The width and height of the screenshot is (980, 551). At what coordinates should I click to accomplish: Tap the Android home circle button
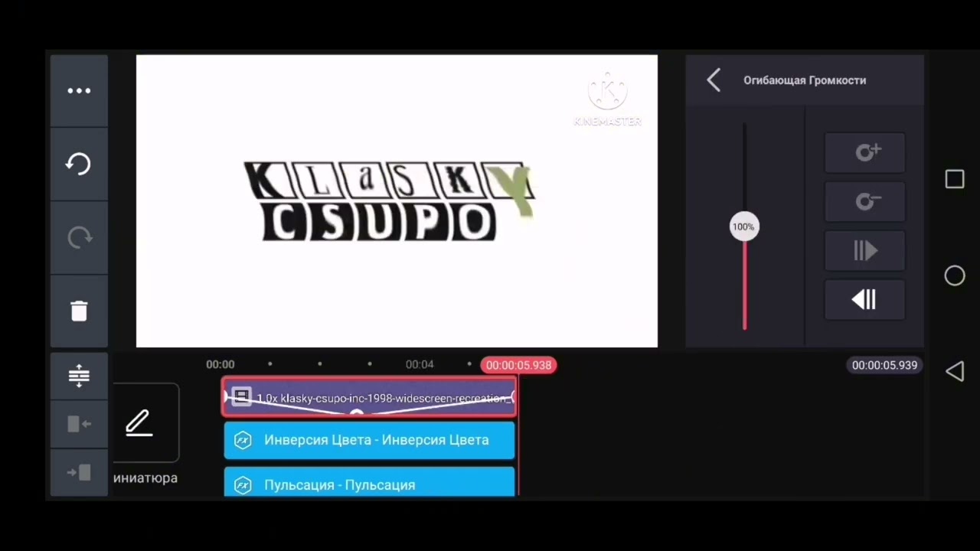[x=955, y=275]
